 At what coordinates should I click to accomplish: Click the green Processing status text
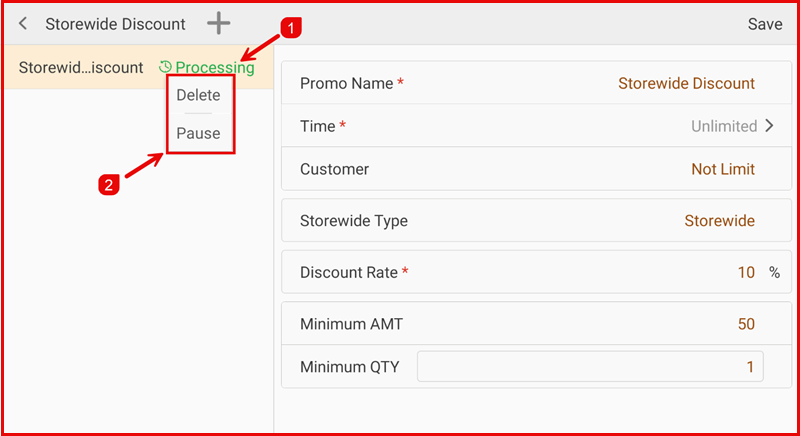[214, 68]
